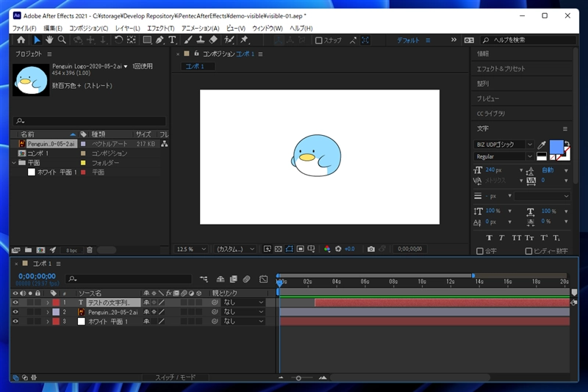The image size is (588, 392).
Task: Select the Roto Brush tool
Action: coord(229,40)
